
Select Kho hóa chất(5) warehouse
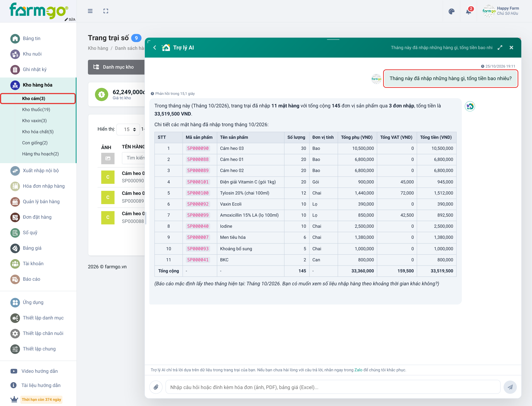[38, 132]
